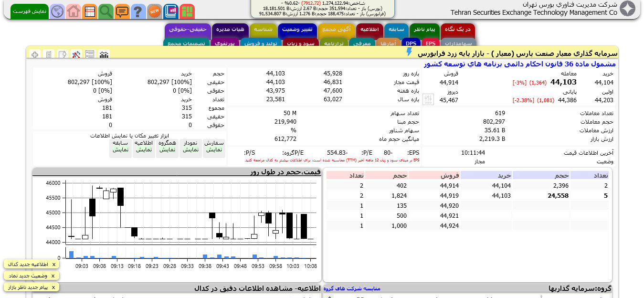This screenshot has width=644, height=298.
Task: Click مقایسه شرکت های گروه link
Action: 352,288
